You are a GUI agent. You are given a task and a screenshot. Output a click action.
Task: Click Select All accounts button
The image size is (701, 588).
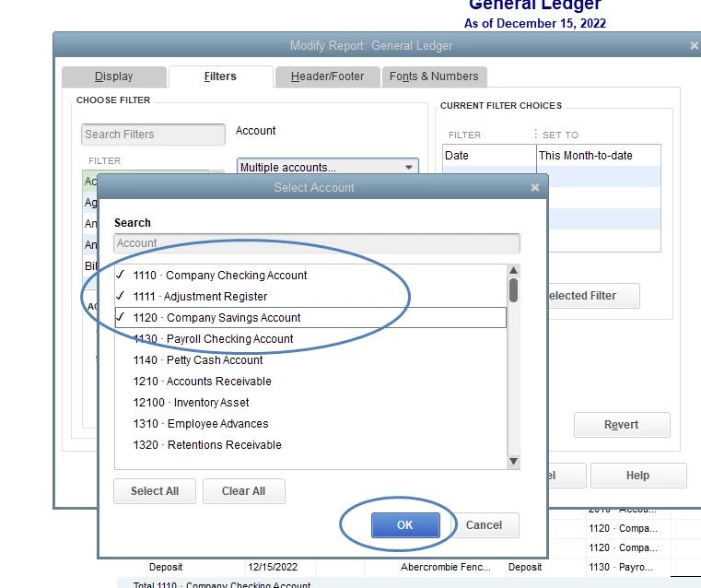(155, 491)
